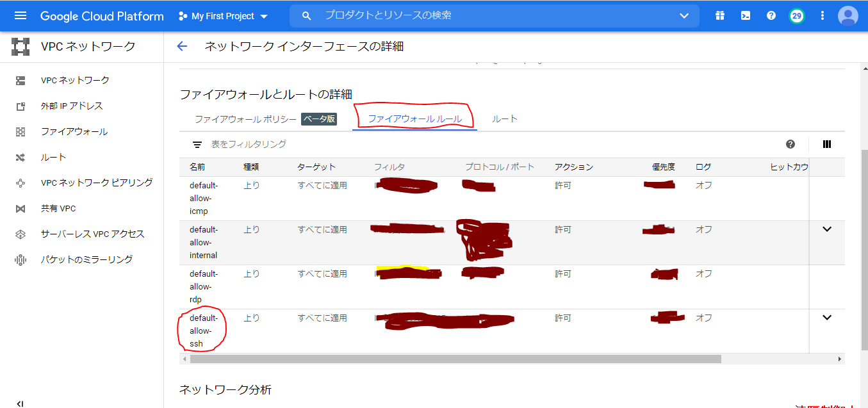Click default-allow-internal rule name
Screen dimensions: 868x408
click(x=204, y=243)
